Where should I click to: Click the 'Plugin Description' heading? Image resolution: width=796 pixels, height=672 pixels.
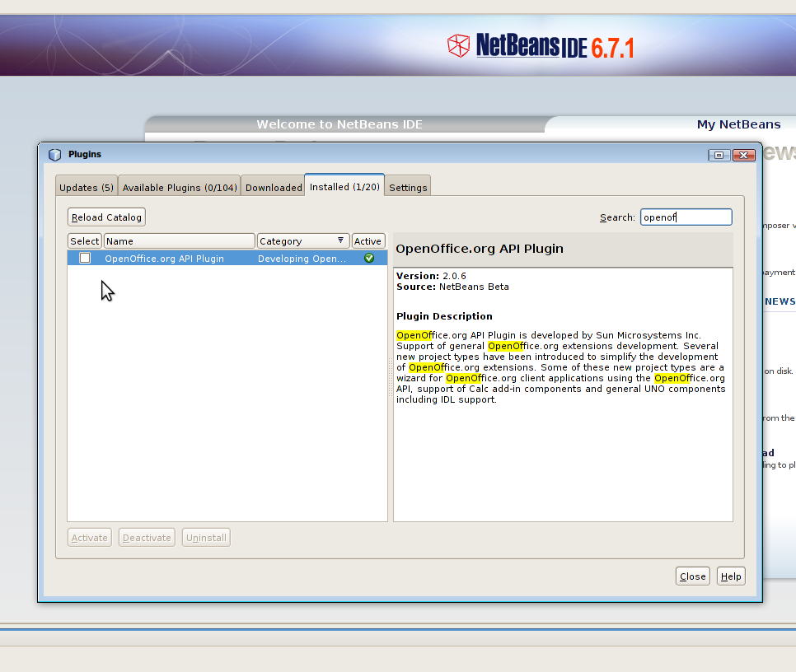coord(444,316)
